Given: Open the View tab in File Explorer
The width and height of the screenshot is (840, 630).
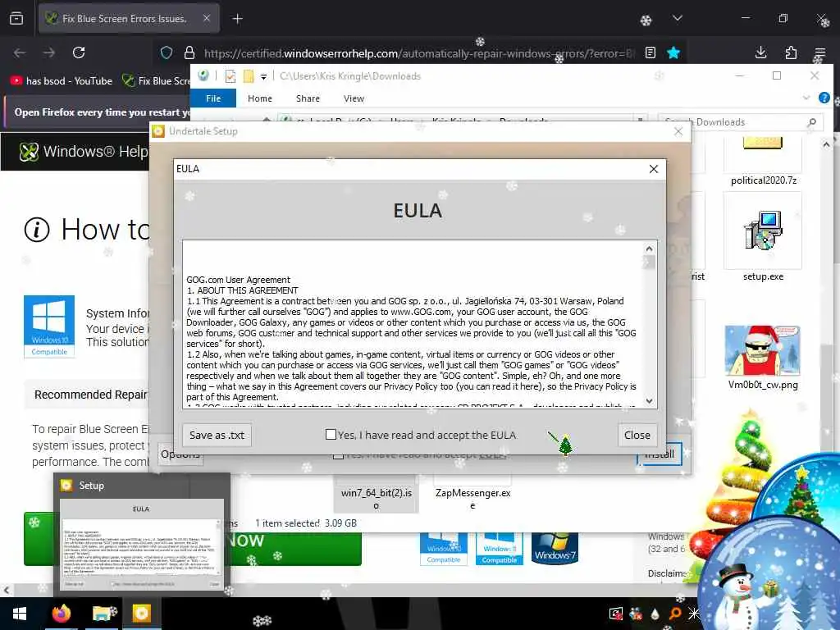Looking at the screenshot, I should pos(354,98).
